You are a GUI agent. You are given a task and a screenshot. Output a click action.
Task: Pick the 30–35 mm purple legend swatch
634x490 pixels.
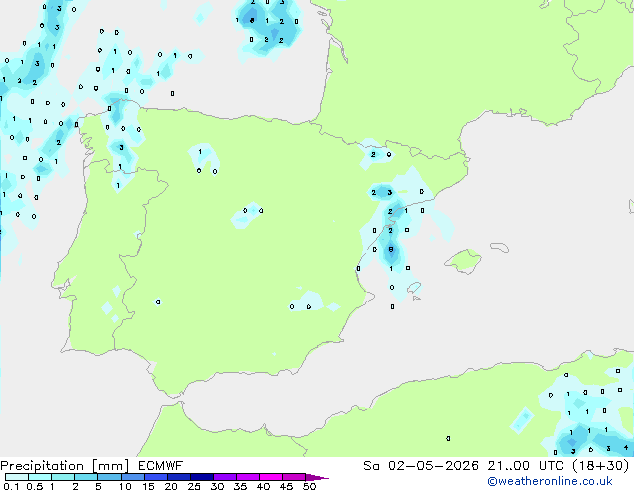(224, 477)
